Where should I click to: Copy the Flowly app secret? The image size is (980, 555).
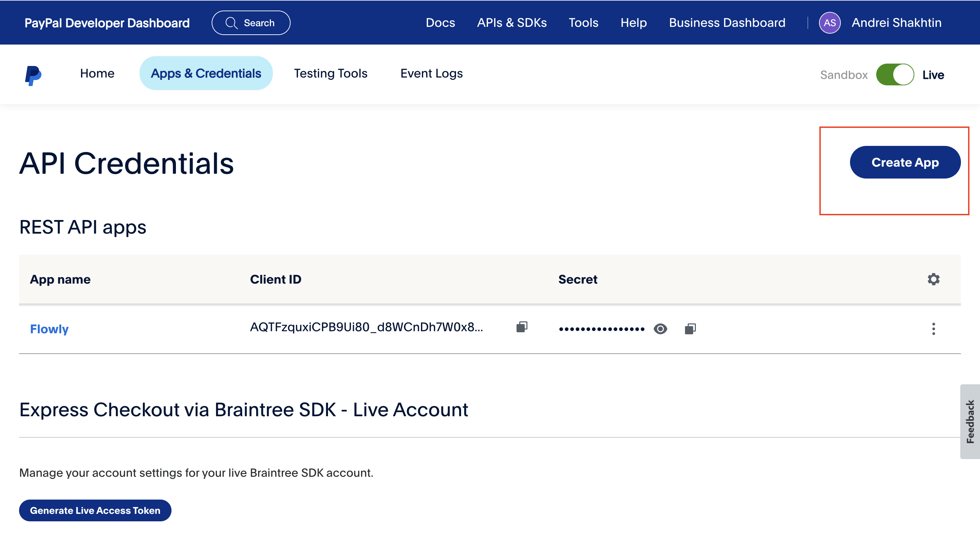point(690,329)
